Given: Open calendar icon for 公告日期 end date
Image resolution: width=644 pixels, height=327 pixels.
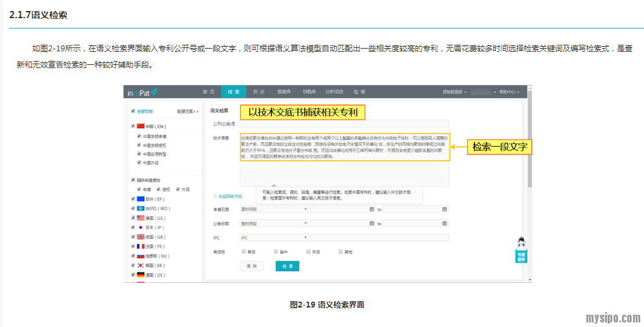Looking at the screenshot, I should tap(444, 224).
